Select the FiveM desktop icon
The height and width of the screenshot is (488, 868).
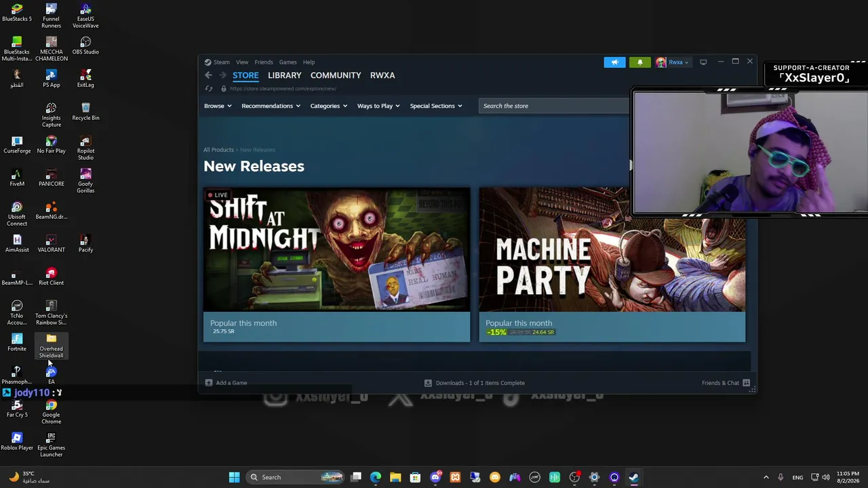coord(17,178)
